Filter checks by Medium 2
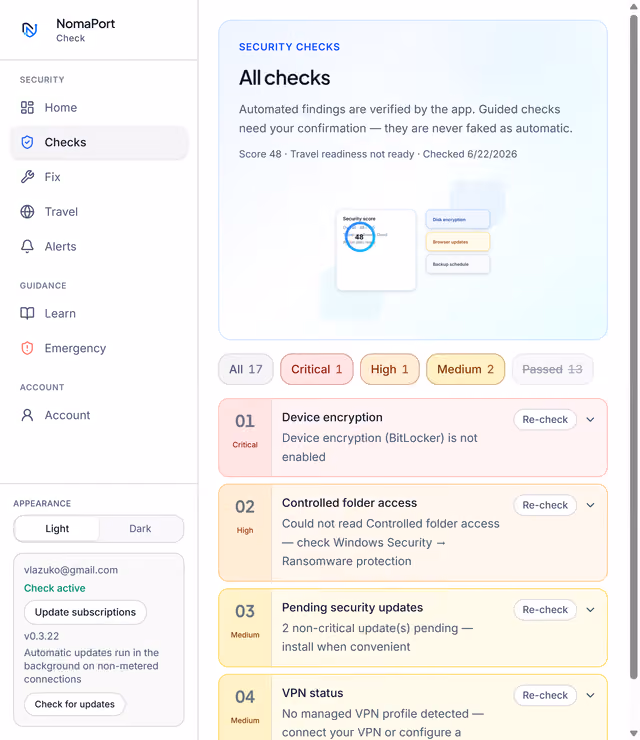The width and height of the screenshot is (640, 740). [465, 369]
